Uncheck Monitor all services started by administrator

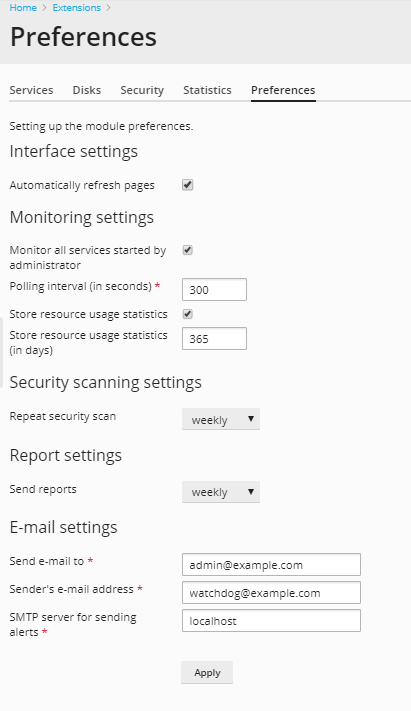click(x=188, y=250)
